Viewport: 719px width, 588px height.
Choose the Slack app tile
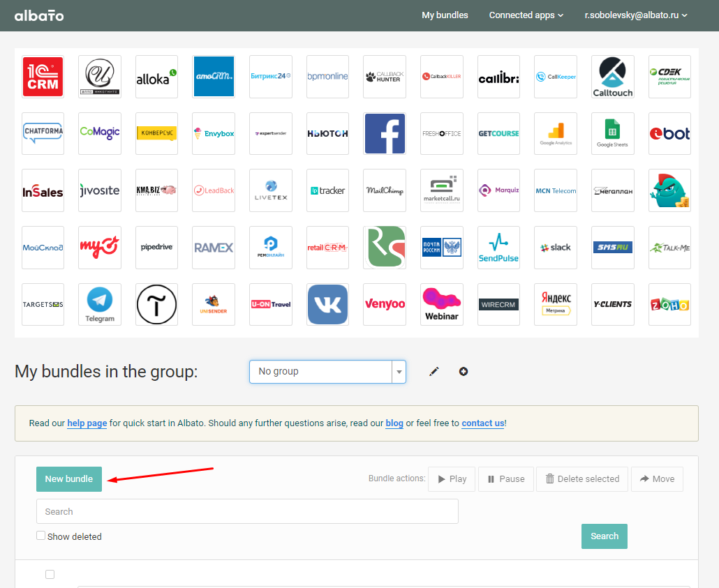[556, 248]
